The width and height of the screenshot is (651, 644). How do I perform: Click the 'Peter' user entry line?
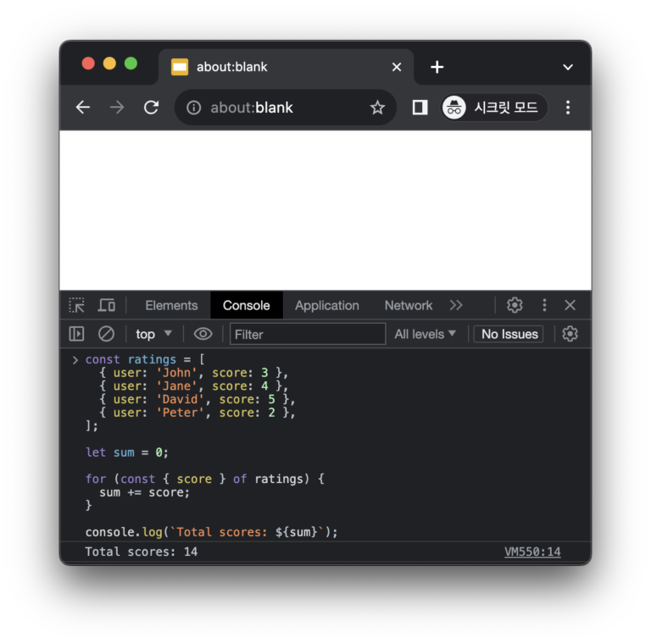pos(198,413)
